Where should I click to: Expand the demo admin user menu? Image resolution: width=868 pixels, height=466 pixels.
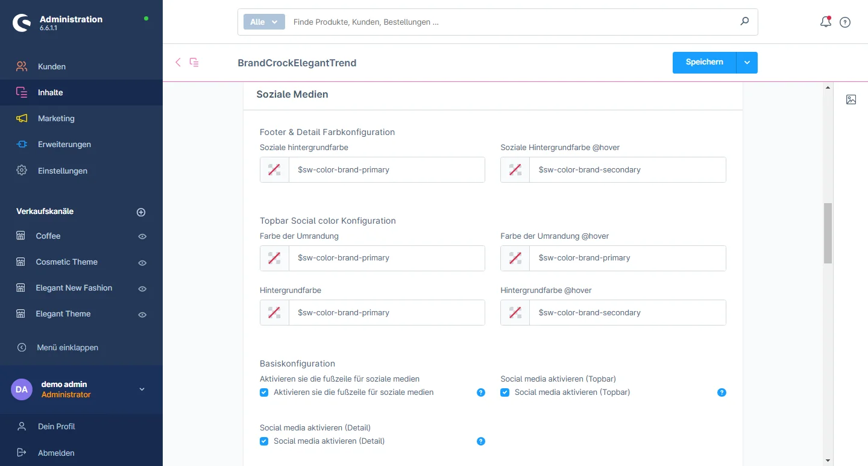pos(142,389)
